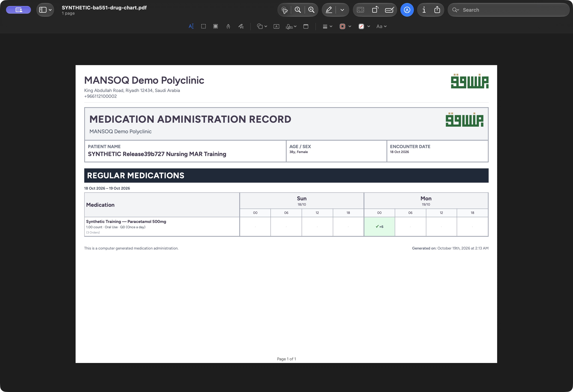Choose the Sketch pen tool

click(228, 26)
